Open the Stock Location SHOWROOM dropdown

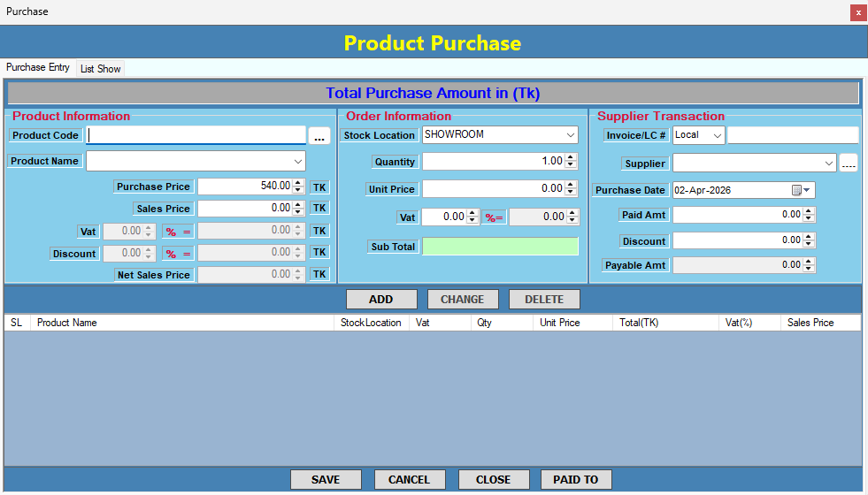tap(571, 135)
